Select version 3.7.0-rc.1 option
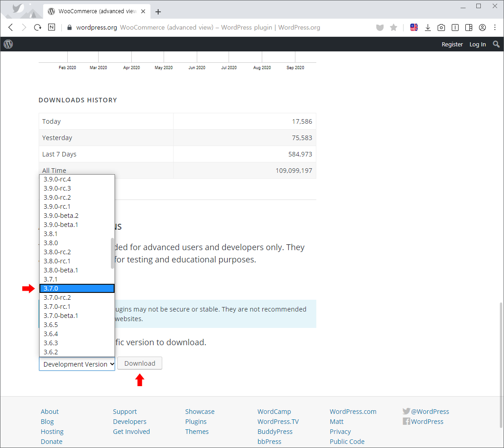Image resolution: width=504 pixels, height=448 pixels. [77, 307]
